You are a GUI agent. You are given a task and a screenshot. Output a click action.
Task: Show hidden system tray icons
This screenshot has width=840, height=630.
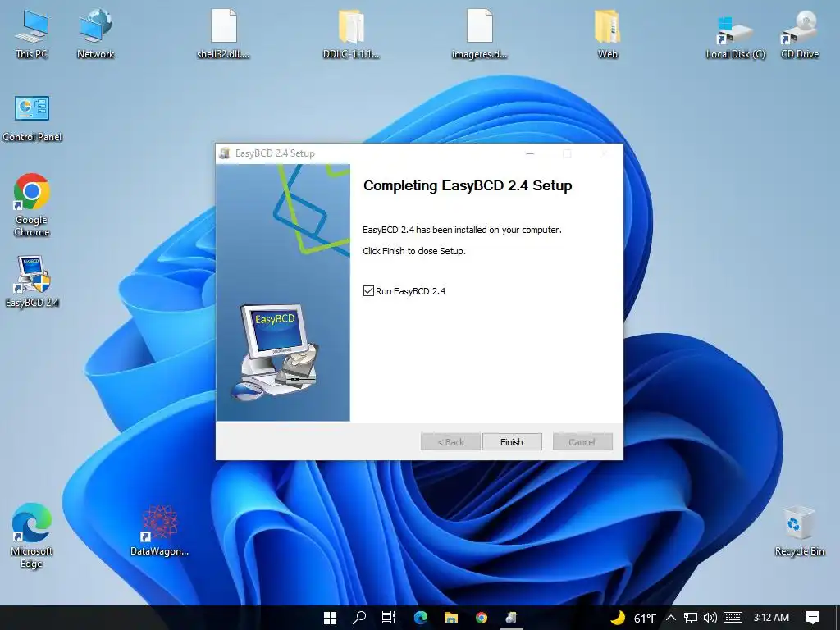coord(671,619)
